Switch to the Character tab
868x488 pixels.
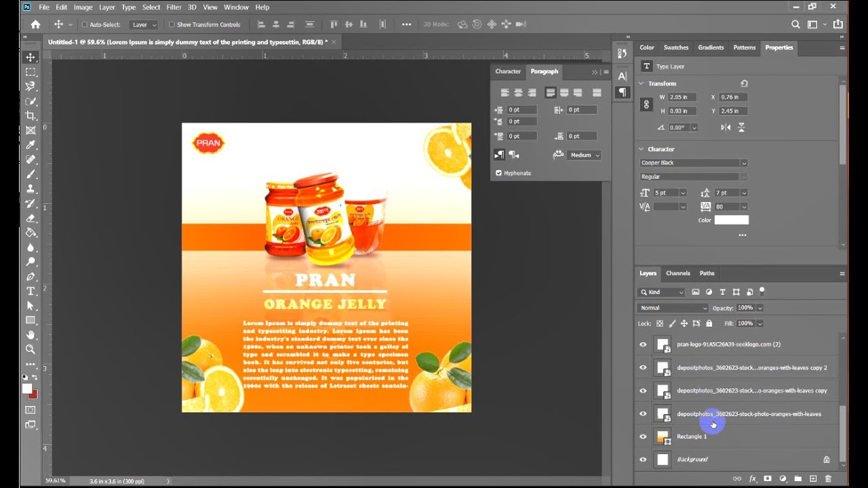click(x=508, y=71)
